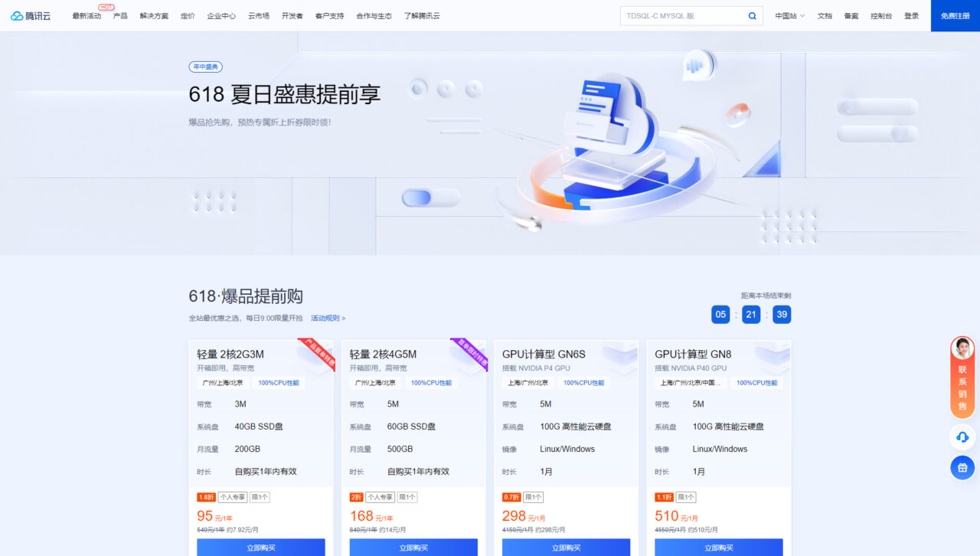Expand the 中国站 region dropdown
This screenshot has width=980, height=556.
point(789,16)
